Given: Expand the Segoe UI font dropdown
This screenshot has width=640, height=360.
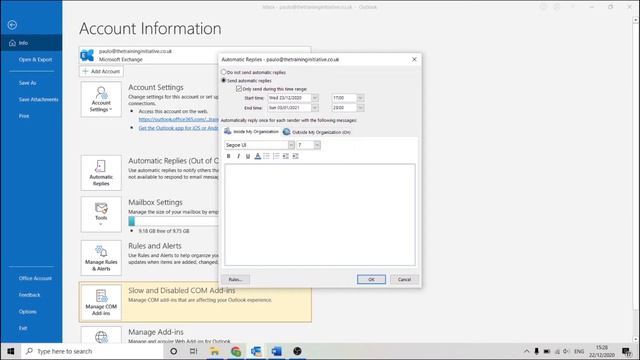Looking at the screenshot, I should [x=291, y=145].
